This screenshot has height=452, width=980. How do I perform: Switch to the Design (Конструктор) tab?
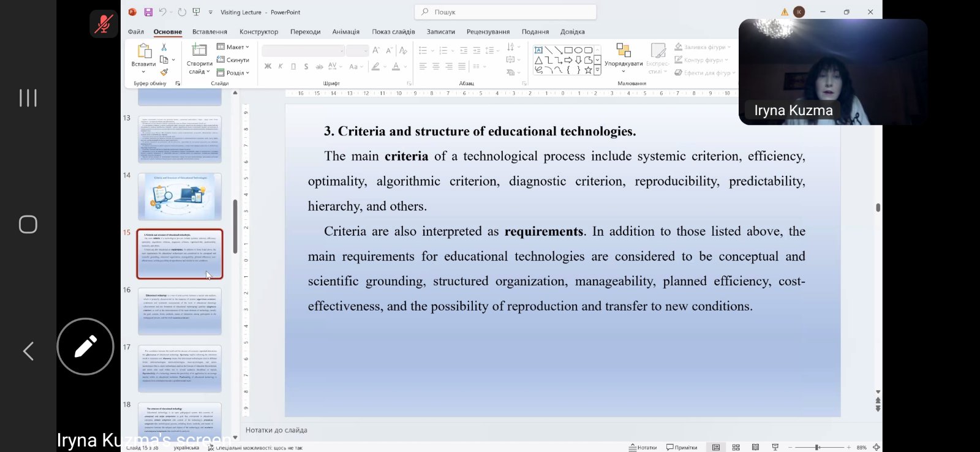pos(258,31)
